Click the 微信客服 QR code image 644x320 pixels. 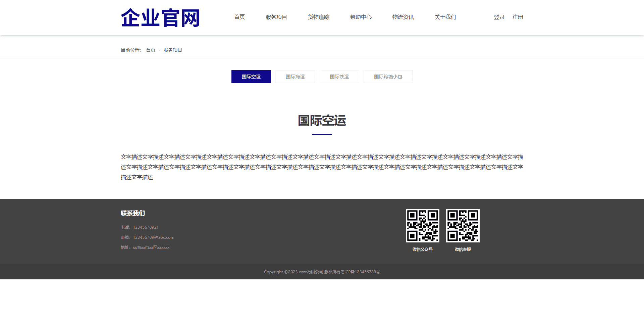[x=463, y=226]
